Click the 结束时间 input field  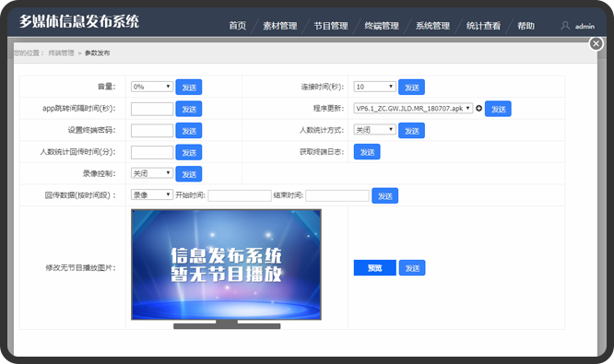(337, 195)
